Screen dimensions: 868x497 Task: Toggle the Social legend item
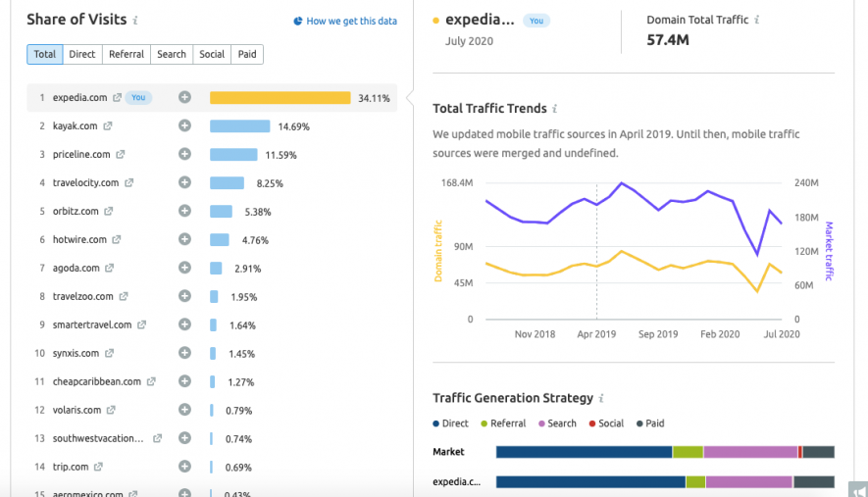click(x=606, y=423)
